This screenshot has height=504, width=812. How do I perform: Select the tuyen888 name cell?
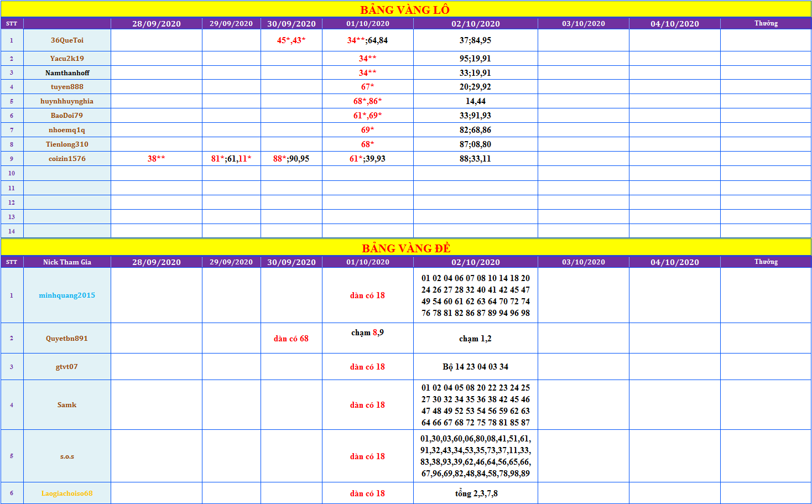coord(67,86)
